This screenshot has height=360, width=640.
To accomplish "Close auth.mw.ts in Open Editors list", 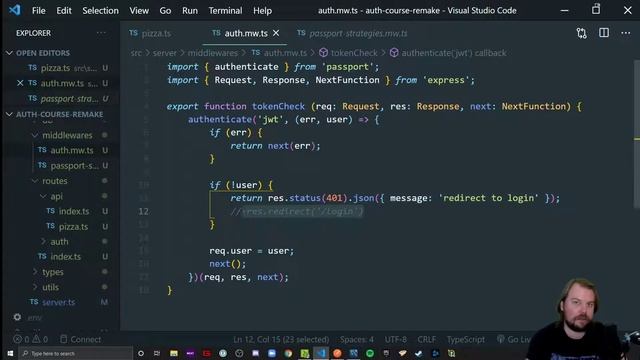I will (x=20, y=83).
